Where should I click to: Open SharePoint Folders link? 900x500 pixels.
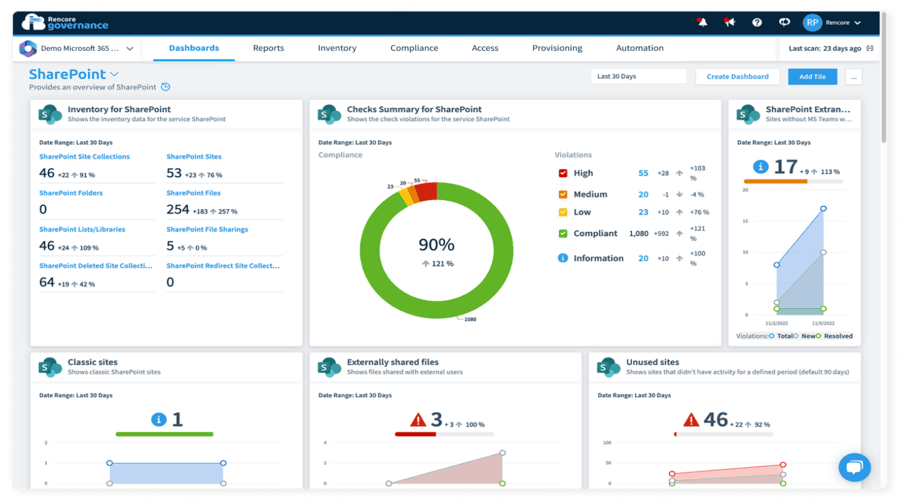tap(71, 193)
